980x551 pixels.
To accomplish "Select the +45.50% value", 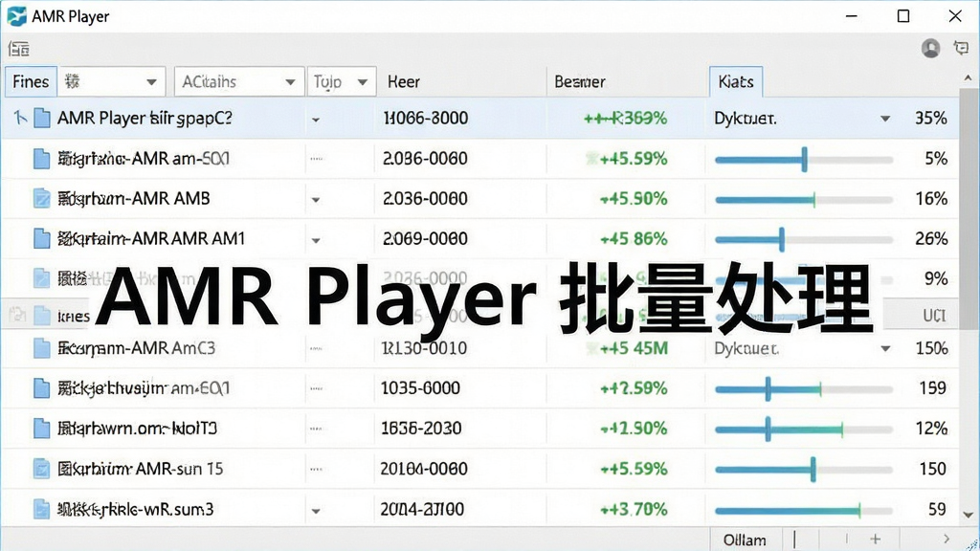I will click(x=634, y=199).
